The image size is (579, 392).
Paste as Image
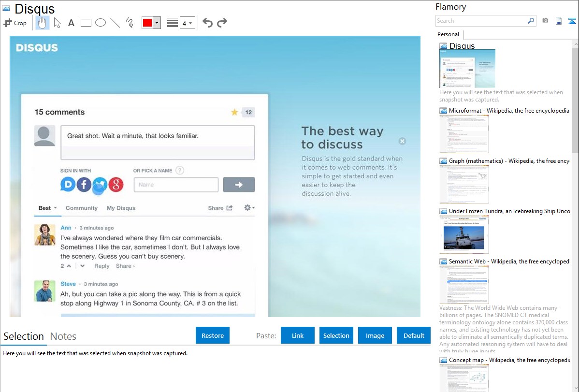[375, 335]
